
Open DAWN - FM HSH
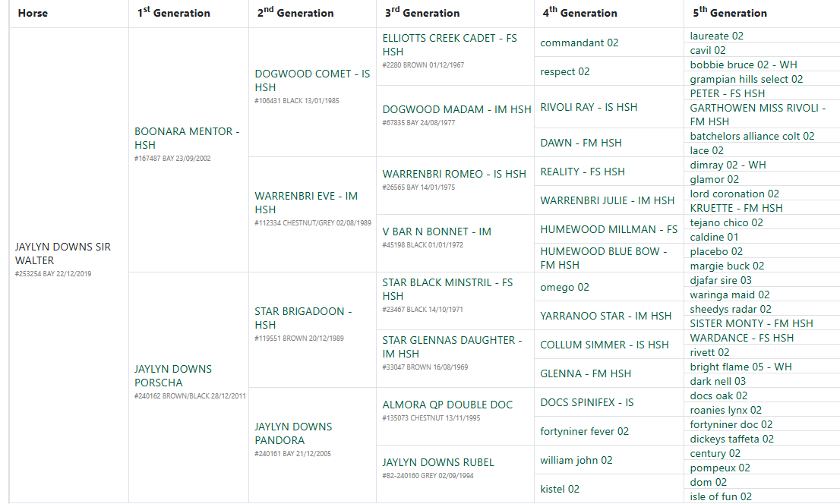581,143
